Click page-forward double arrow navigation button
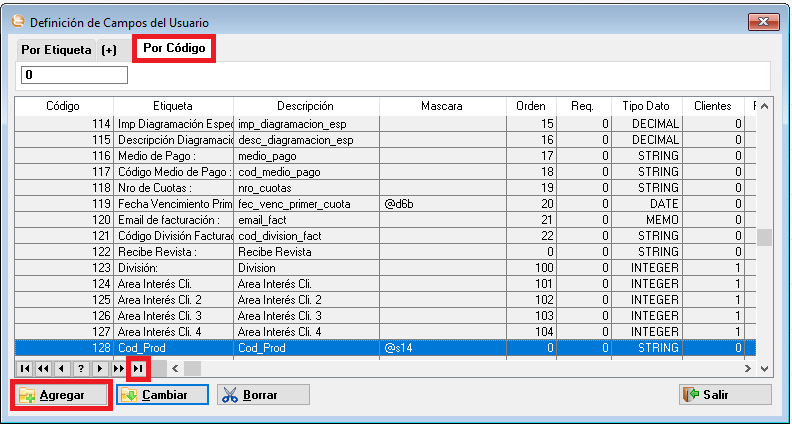 (x=119, y=368)
